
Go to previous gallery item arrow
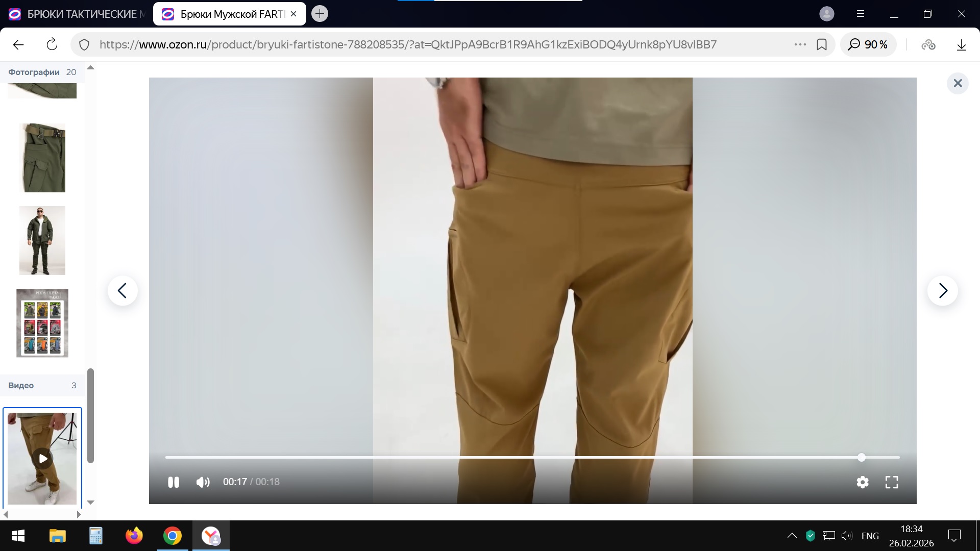coord(122,291)
